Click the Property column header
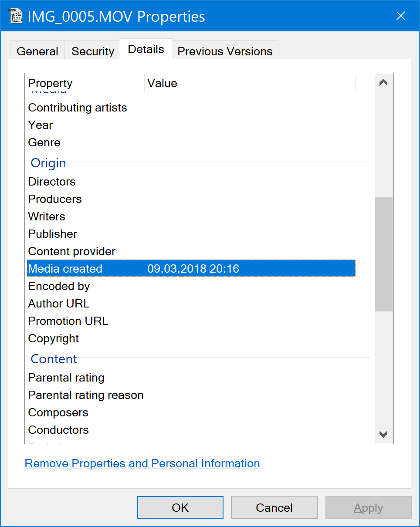The width and height of the screenshot is (420, 527). coord(85,83)
